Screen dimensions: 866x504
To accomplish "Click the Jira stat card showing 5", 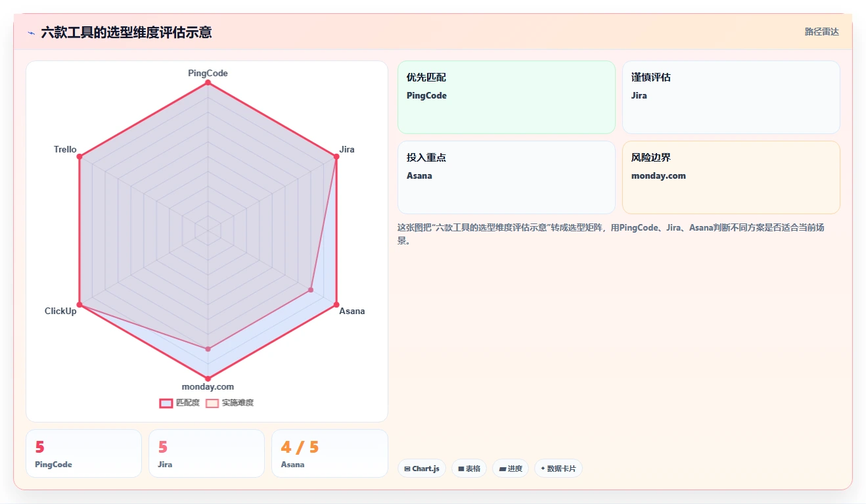I will click(x=206, y=453).
